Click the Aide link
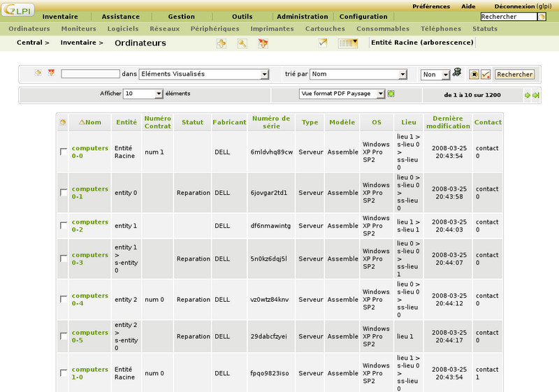Image resolution: width=559 pixels, height=392 pixels. click(x=468, y=6)
